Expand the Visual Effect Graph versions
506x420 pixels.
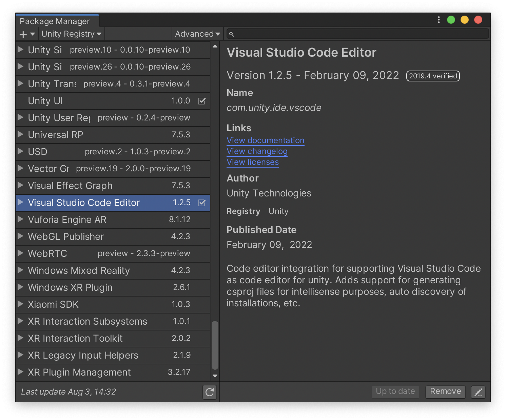coord(20,185)
